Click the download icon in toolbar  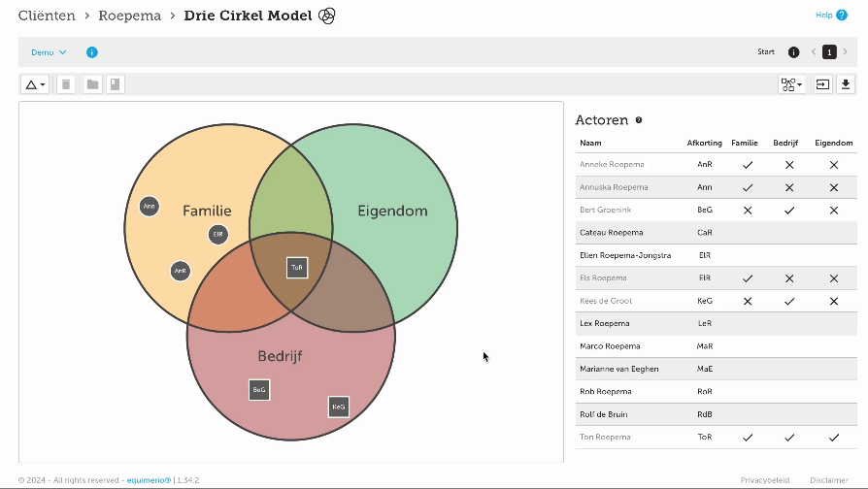tap(845, 84)
